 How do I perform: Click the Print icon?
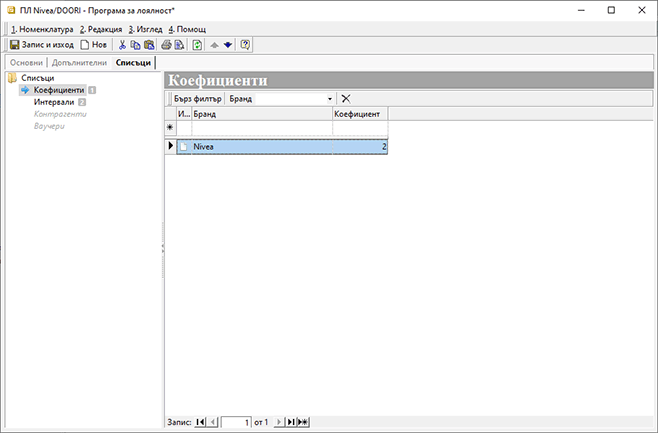pyautogui.click(x=166, y=44)
